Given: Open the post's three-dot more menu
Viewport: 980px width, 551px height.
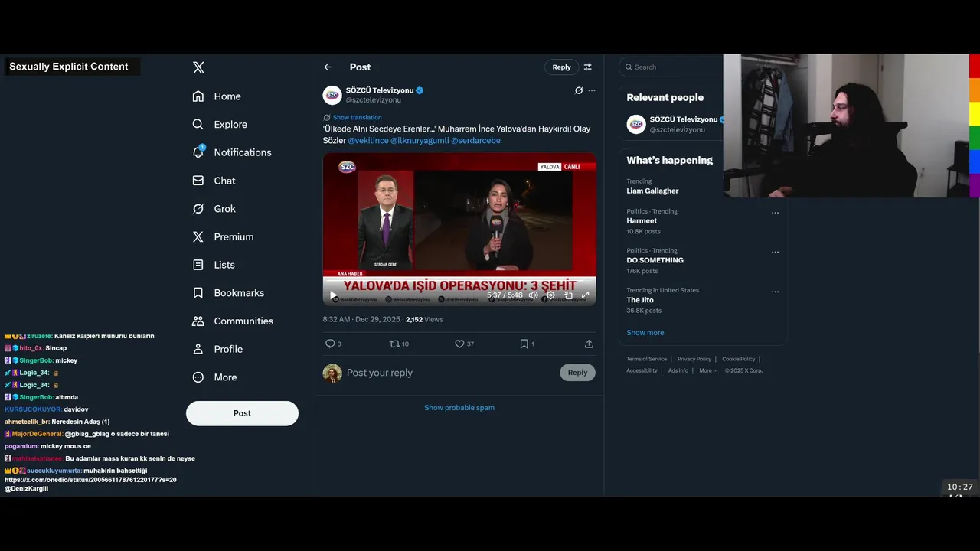Looking at the screenshot, I should 592,90.
